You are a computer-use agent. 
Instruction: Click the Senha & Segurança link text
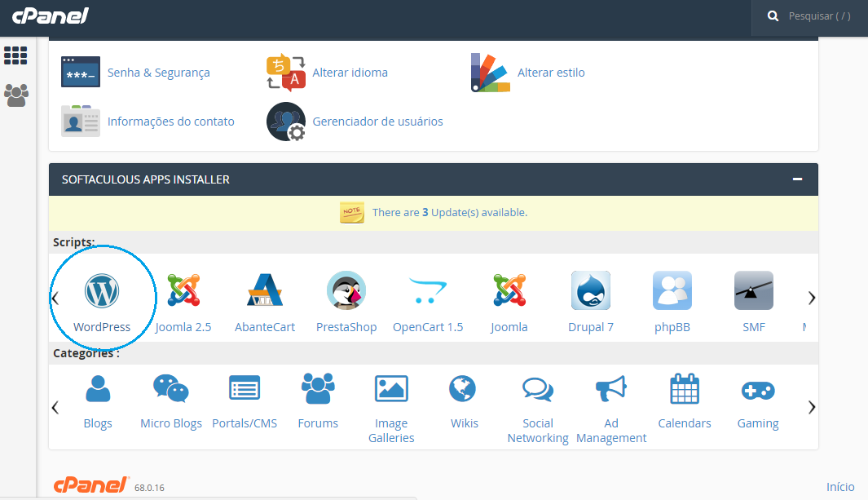(x=158, y=73)
